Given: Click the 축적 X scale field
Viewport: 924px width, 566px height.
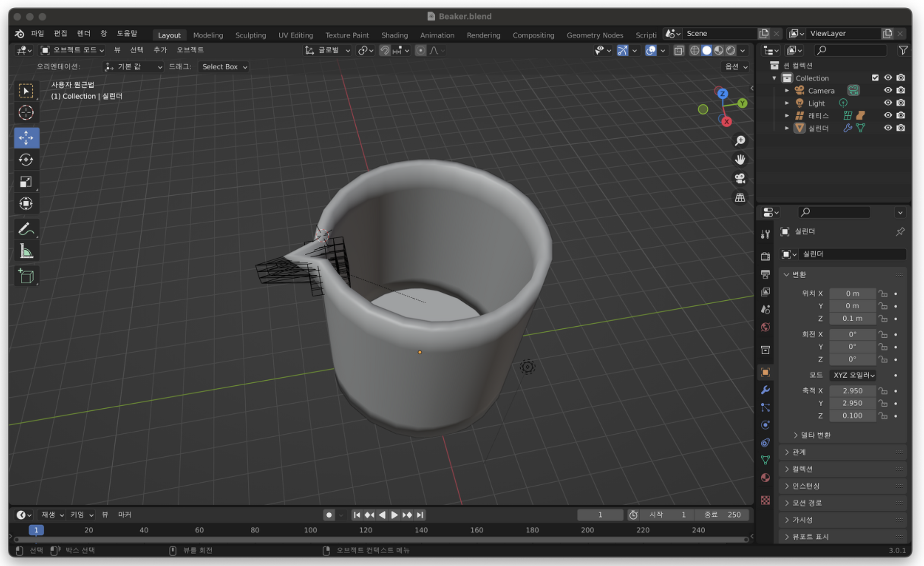Looking at the screenshot, I should click(x=852, y=391).
